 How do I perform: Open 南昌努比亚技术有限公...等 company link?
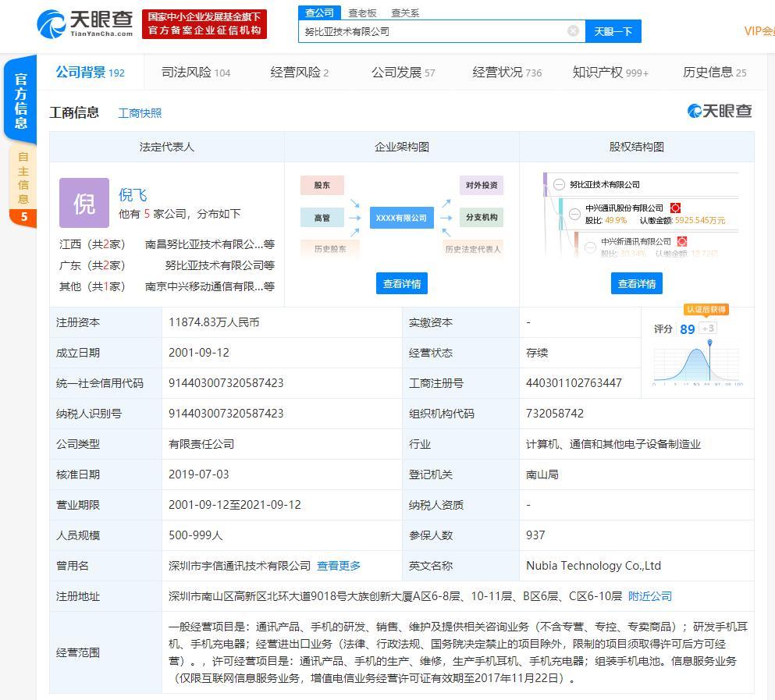pos(210,244)
